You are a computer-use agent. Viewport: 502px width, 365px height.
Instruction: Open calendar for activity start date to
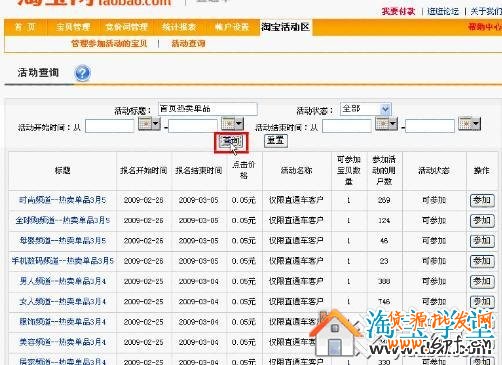pos(233,123)
